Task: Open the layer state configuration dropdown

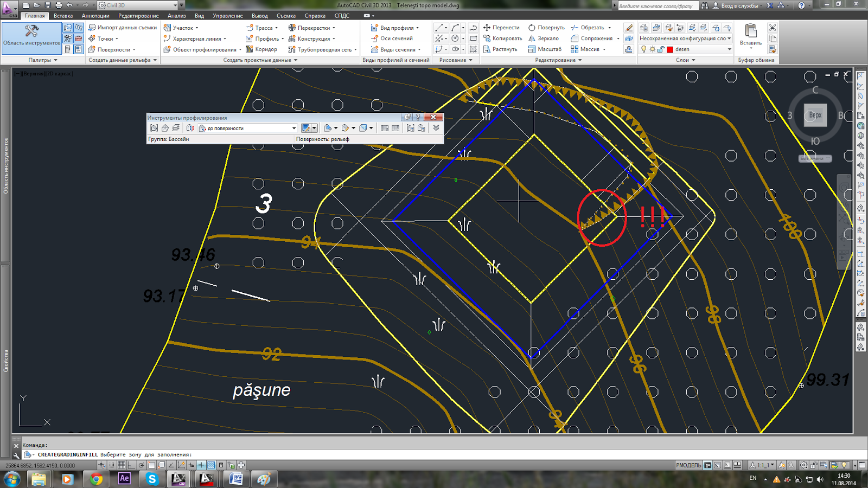Action: point(685,38)
